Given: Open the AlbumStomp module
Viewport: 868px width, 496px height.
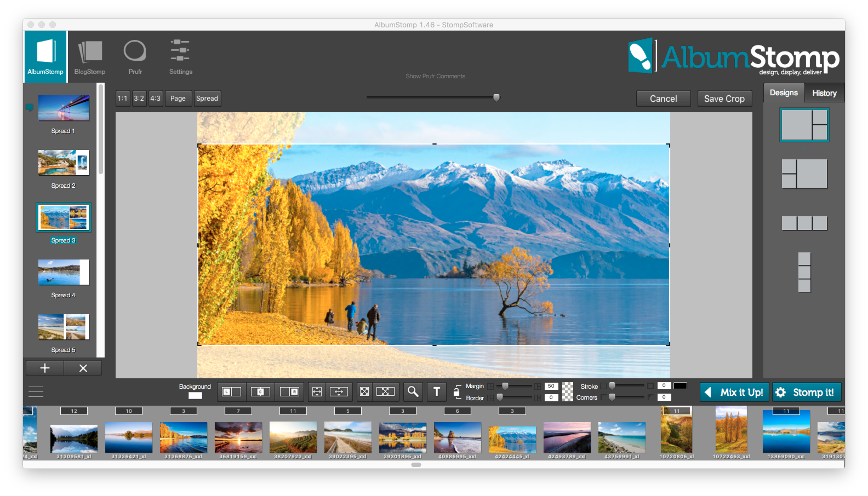Looking at the screenshot, I should coord(45,56).
